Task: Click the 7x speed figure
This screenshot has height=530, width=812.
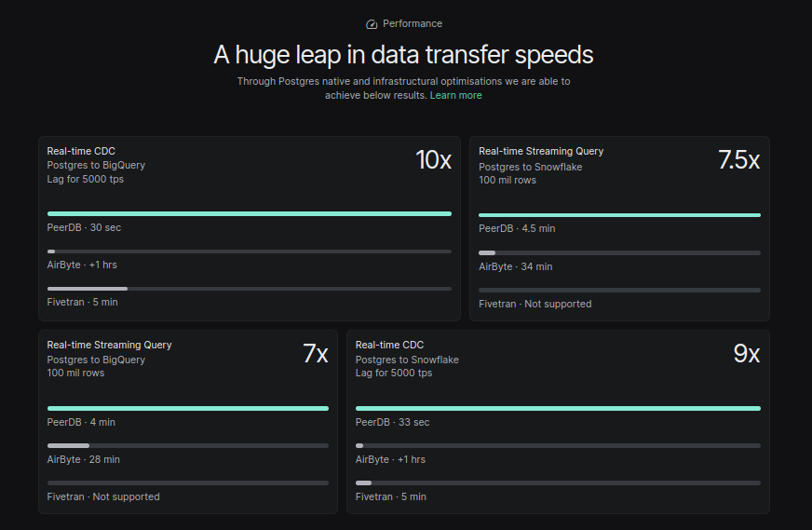Action: 316,353
